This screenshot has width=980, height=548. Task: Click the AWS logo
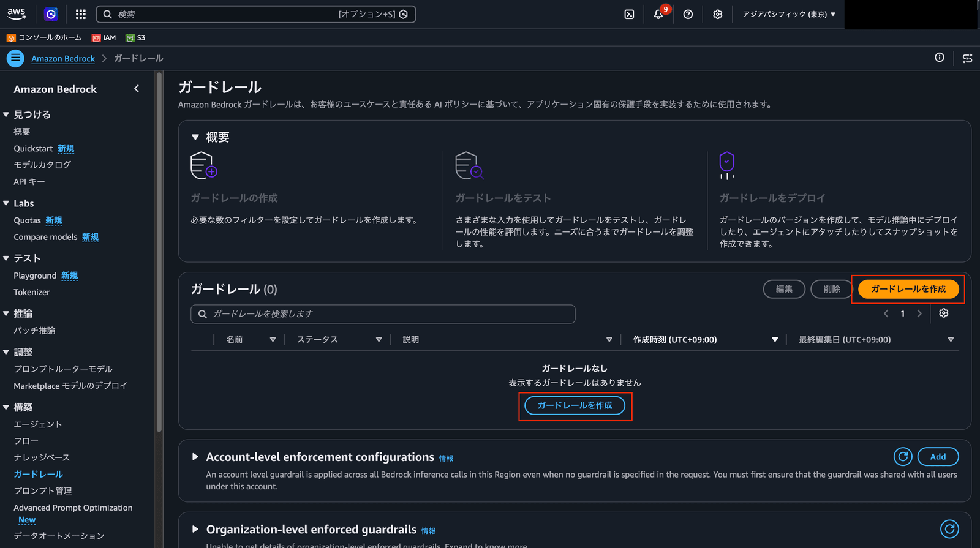click(17, 13)
